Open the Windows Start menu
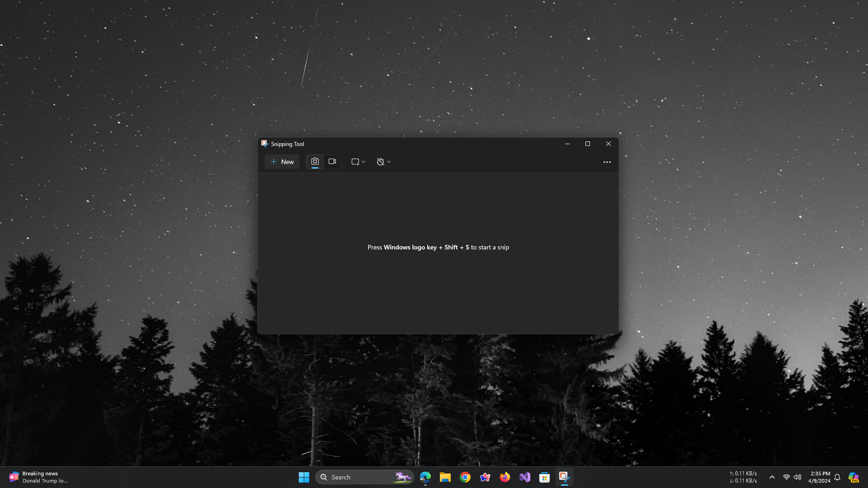Viewport: 868px width, 488px height. (304, 477)
